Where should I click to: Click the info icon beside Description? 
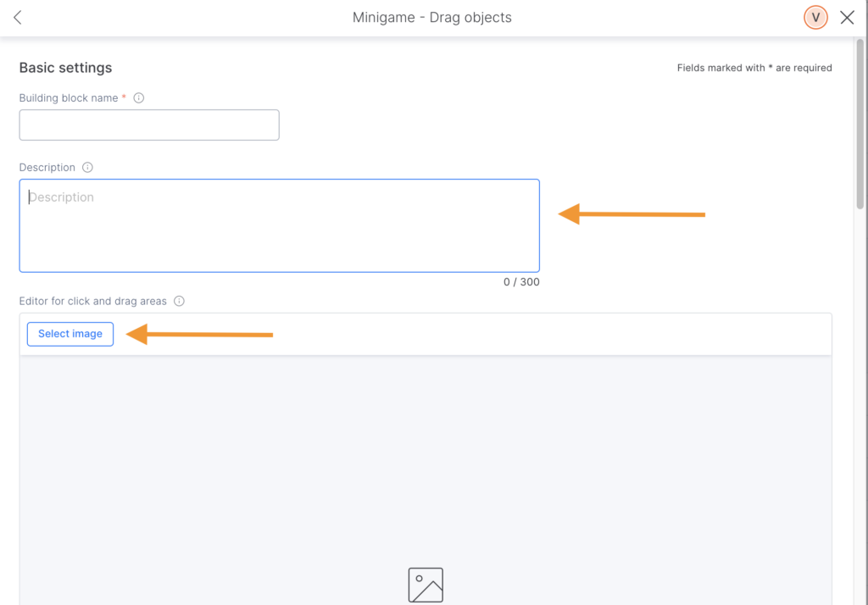pyautogui.click(x=87, y=168)
